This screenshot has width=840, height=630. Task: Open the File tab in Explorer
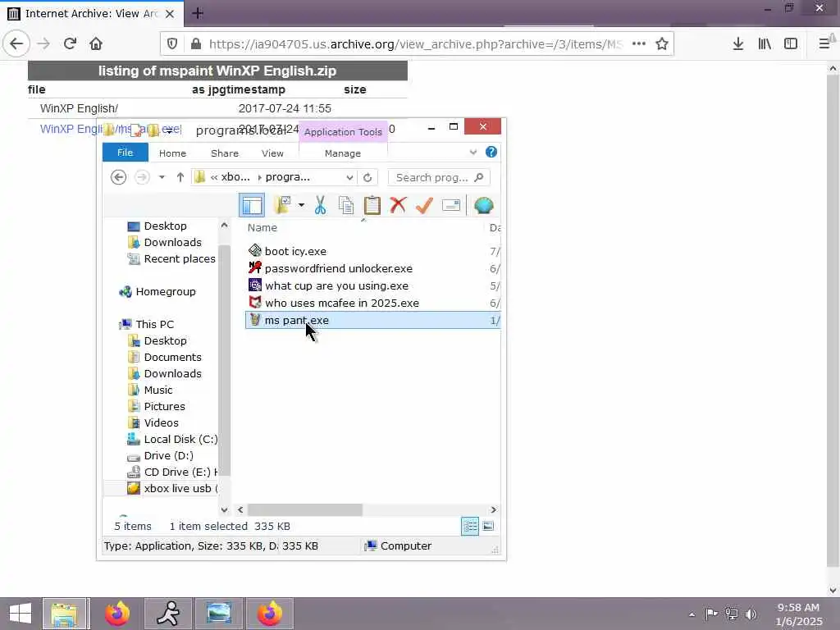126,153
